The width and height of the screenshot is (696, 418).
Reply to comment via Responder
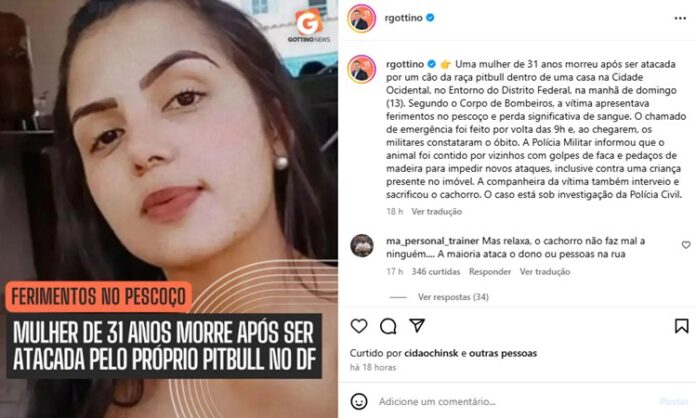(x=490, y=272)
